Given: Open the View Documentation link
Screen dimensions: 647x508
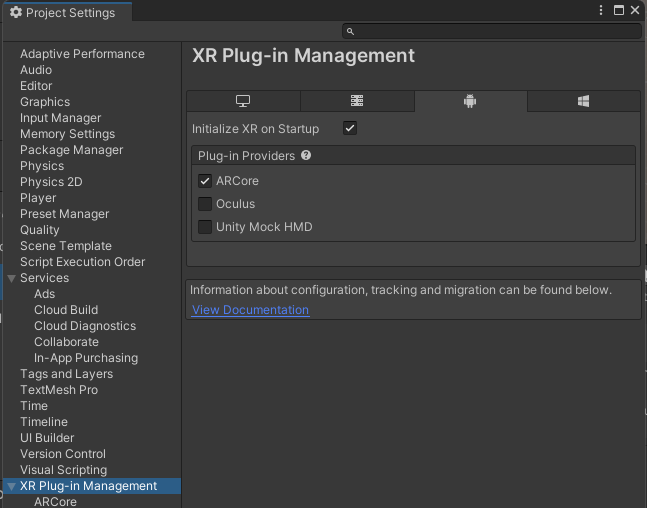Looking at the screenshot, I should tap(250, 310).
